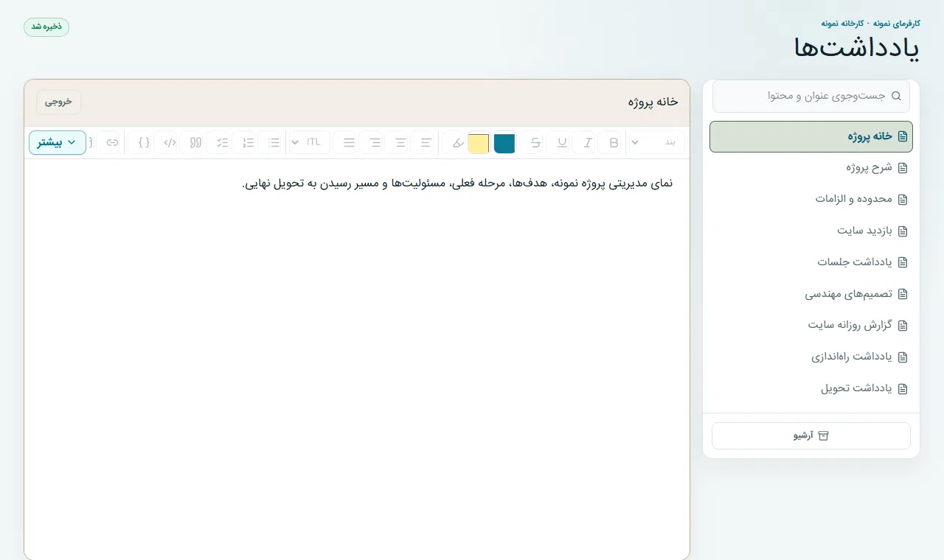Insert a numbered list
The image size is (944, 560).
coord(249,142)
